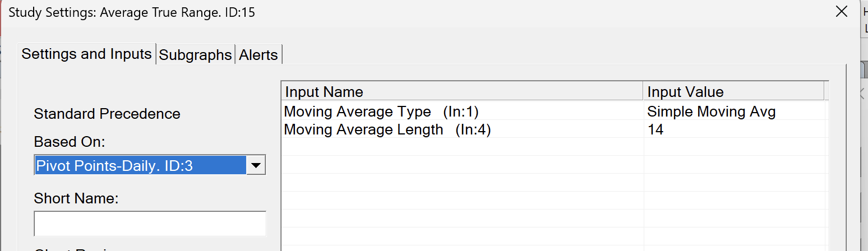868x251 pixels.
Task: Click the Standard Precedence label
Action: (107, 114)
